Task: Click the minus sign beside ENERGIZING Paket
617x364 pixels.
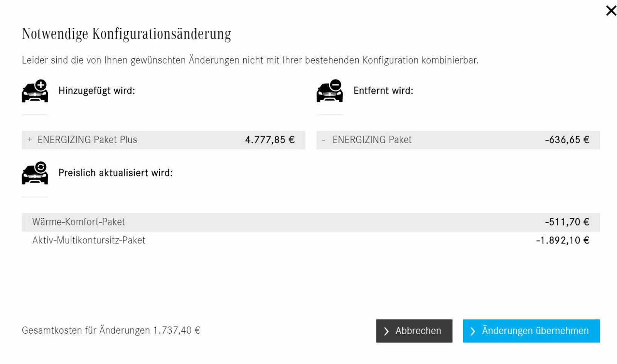Action: click(324, 140)
